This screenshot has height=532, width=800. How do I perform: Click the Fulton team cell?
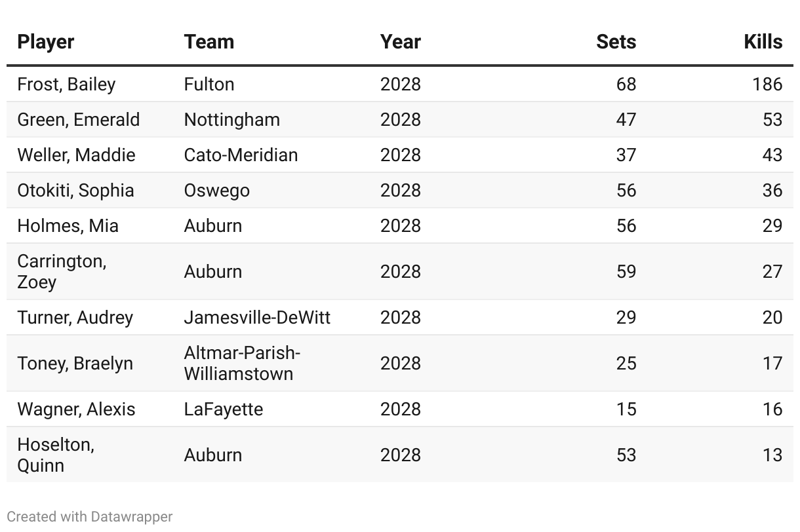point(209,85)
